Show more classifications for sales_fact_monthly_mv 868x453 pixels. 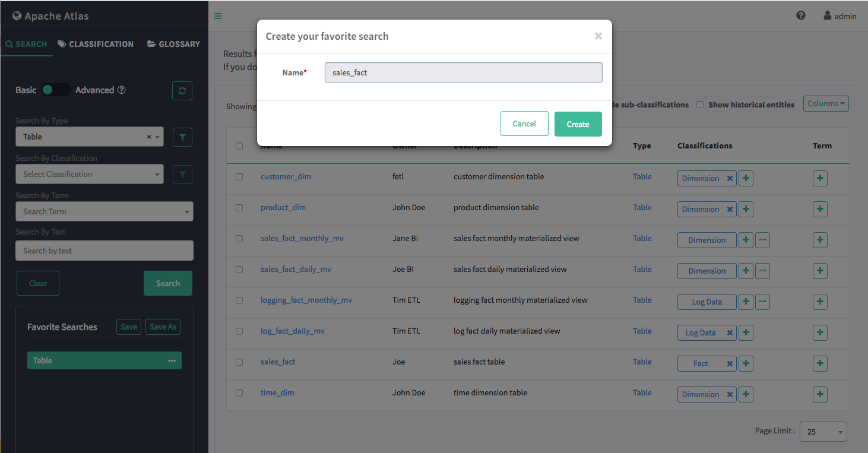pyautogui.click(x=763, y=240)
